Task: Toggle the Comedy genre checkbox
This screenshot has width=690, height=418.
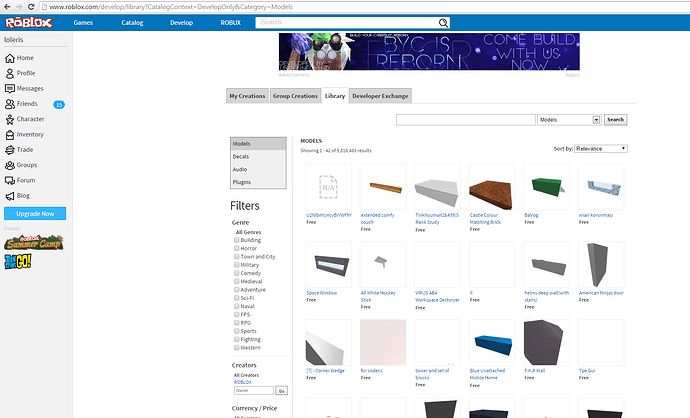Action: (x=237, y=273)
